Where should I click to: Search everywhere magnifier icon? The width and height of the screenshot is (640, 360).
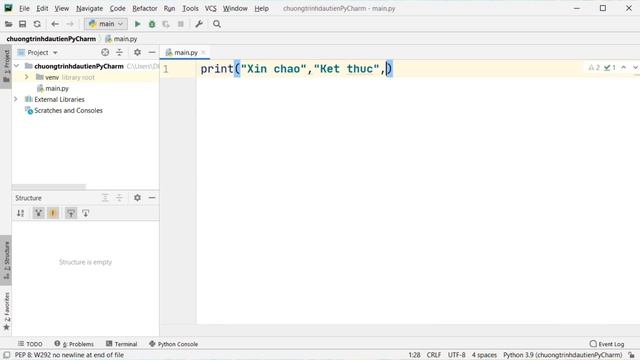click(x=217, y=24)
